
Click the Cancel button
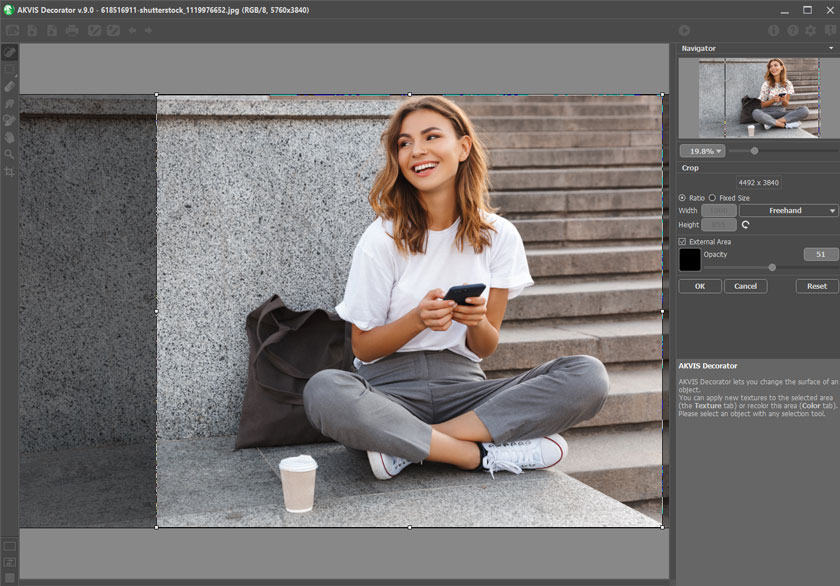point(745,286)
